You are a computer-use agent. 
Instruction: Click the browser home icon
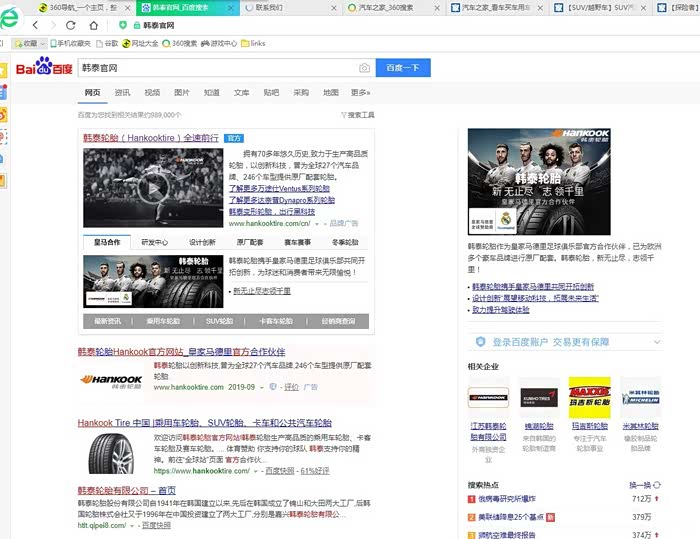[x=93, y=26]
